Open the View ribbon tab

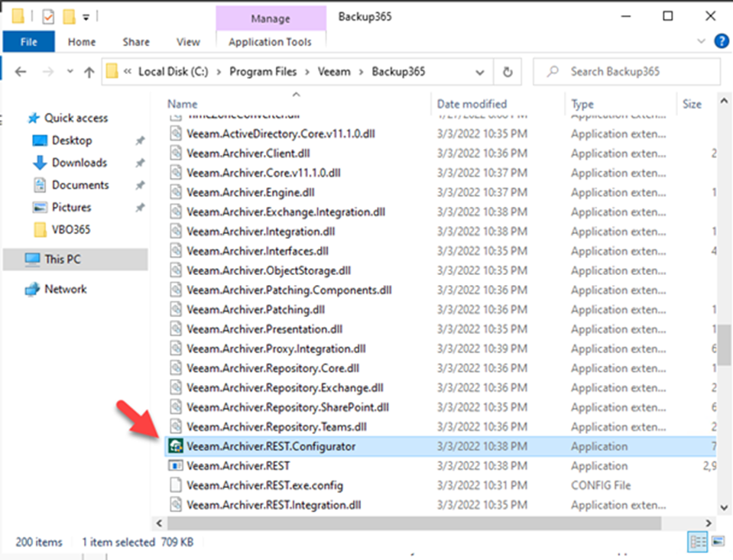tap(188, 42)
